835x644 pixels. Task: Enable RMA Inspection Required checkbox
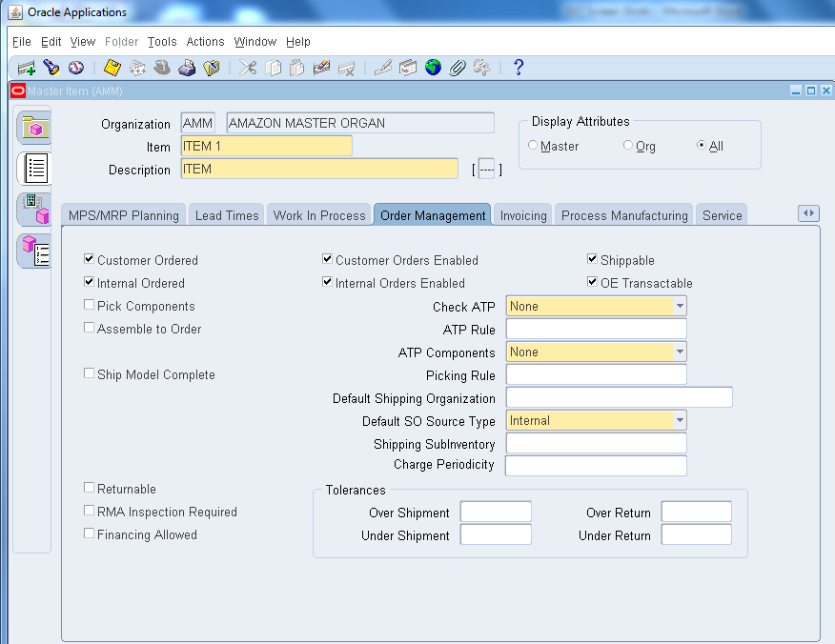(x=89, y=511)
